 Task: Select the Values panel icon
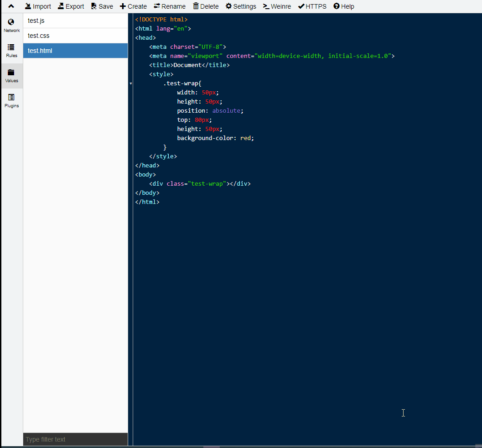click(x=12, y=76)
